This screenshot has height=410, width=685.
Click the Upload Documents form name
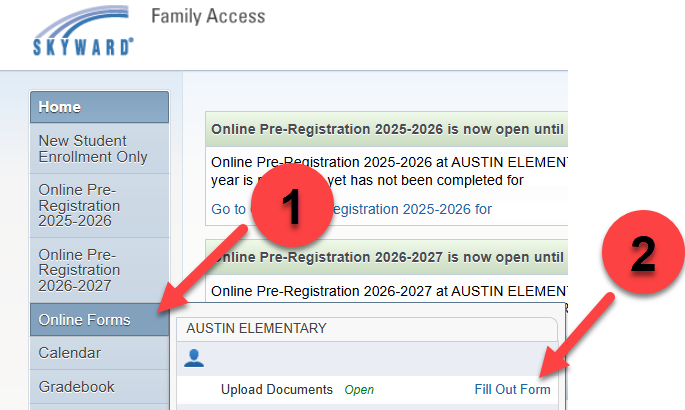276,389
